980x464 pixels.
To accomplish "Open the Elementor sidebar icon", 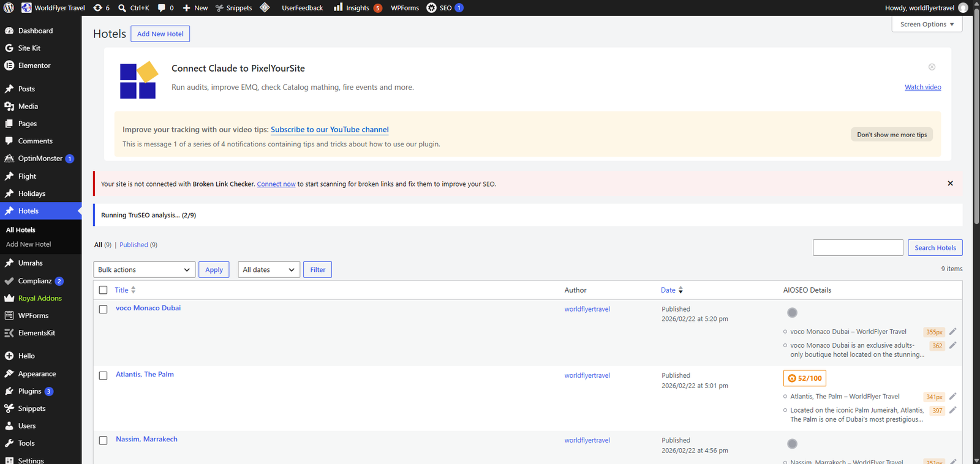I will coord(9,65).
